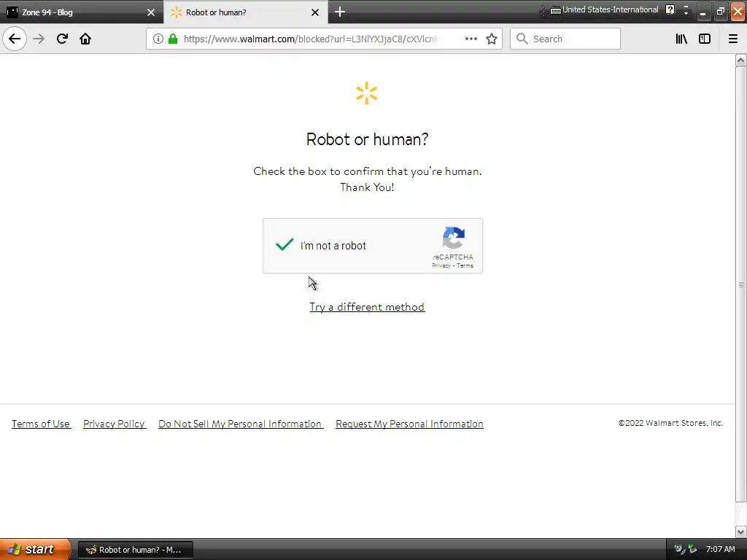Click the forward navigation arrow
The width and height of the screenshot is (747, 560).
click(x=39, y=39)
